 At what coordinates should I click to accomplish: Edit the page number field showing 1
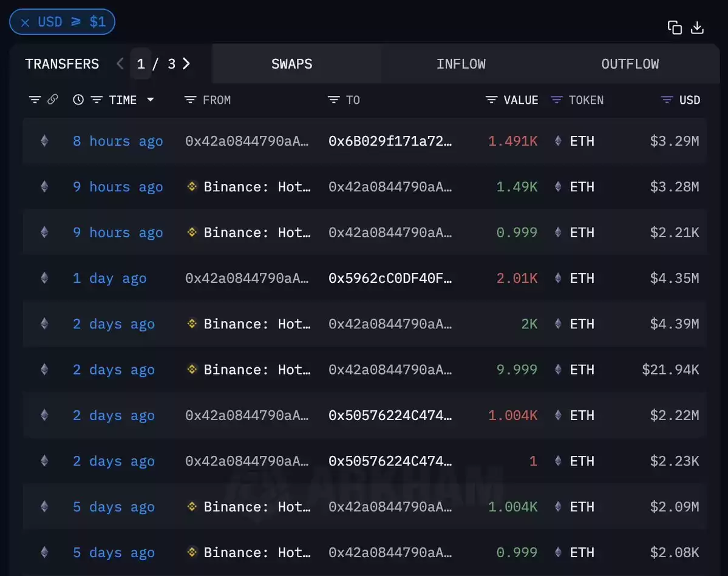tap(141, 64)
